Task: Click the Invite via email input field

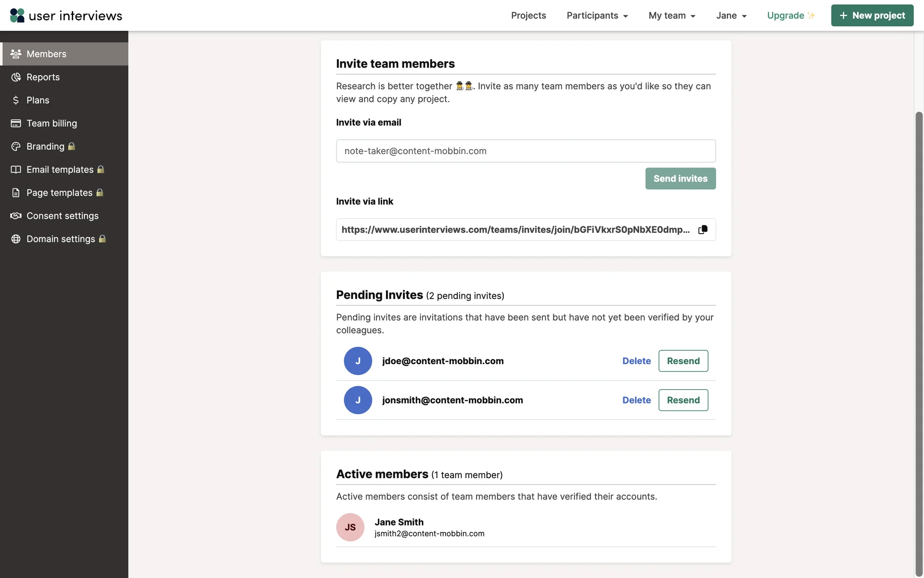Action: point(526,151)
